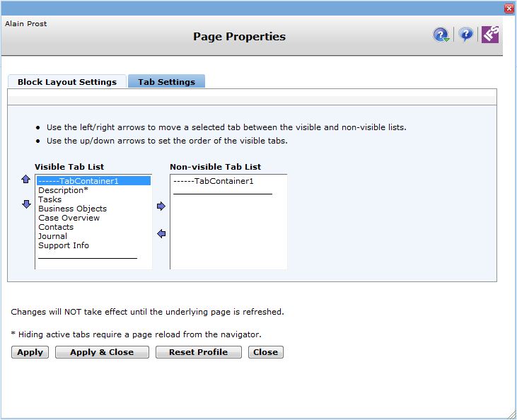Move selected tab up with up arrow
Screen dimensions: 517x420
(26, 180)
